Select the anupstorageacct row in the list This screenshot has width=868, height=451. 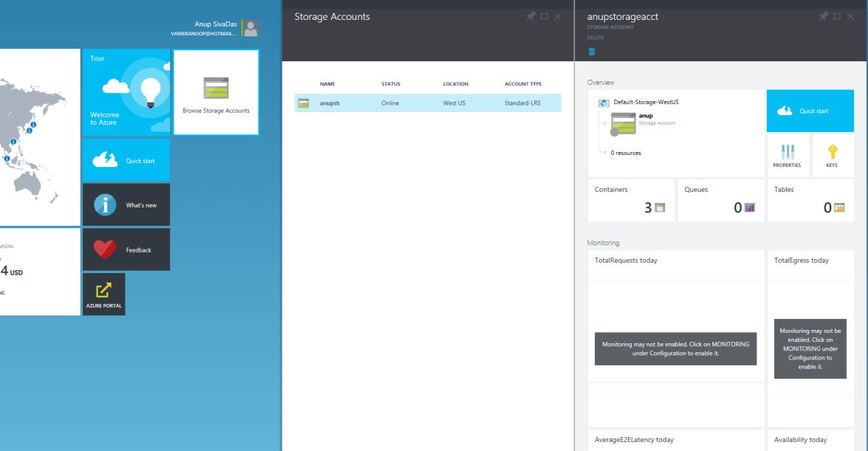427,103
